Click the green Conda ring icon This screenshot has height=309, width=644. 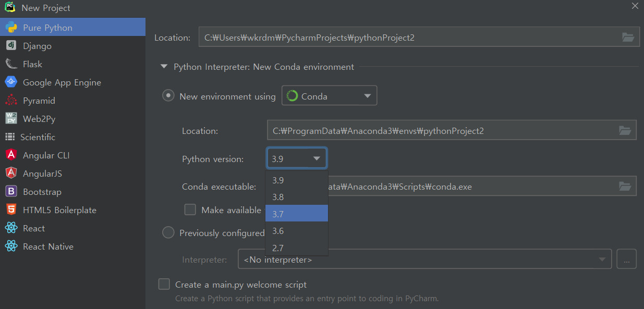coord(292,96)
